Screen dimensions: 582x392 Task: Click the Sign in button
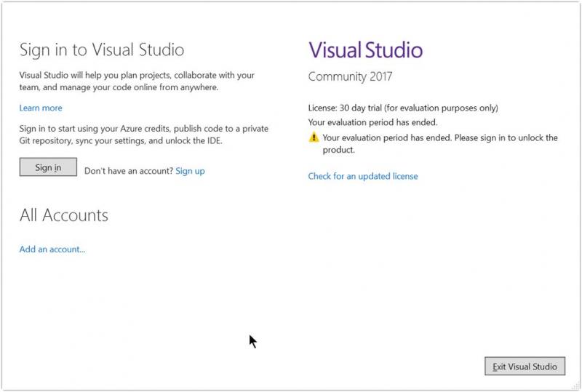[48, 167]
